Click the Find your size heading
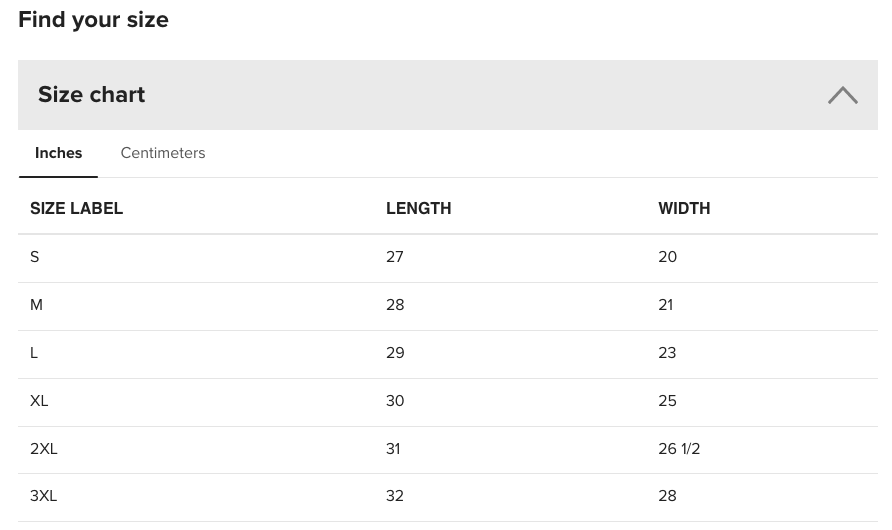Viewport: 892px width, 530px height. 93,20
